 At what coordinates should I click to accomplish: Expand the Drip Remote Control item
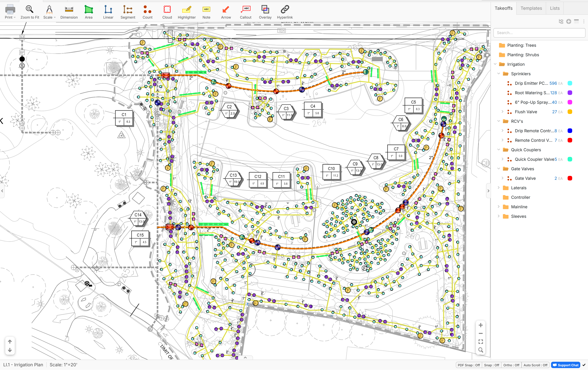click(x=503, y=131)
